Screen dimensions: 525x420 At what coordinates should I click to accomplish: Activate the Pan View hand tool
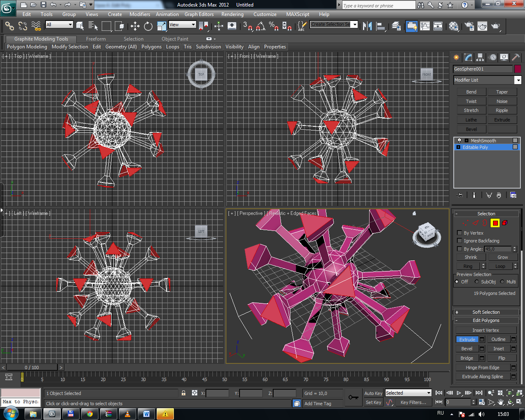(501, 402)
